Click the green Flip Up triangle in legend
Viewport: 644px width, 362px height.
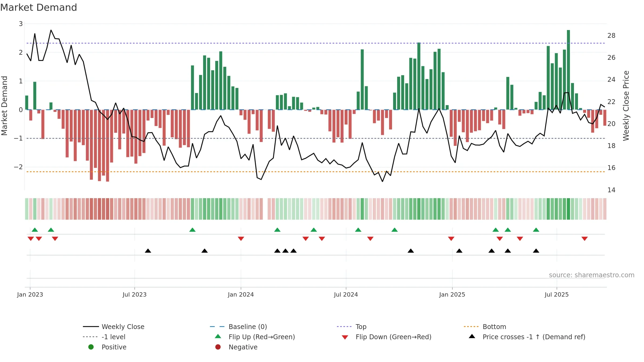[x=218, y=336]
